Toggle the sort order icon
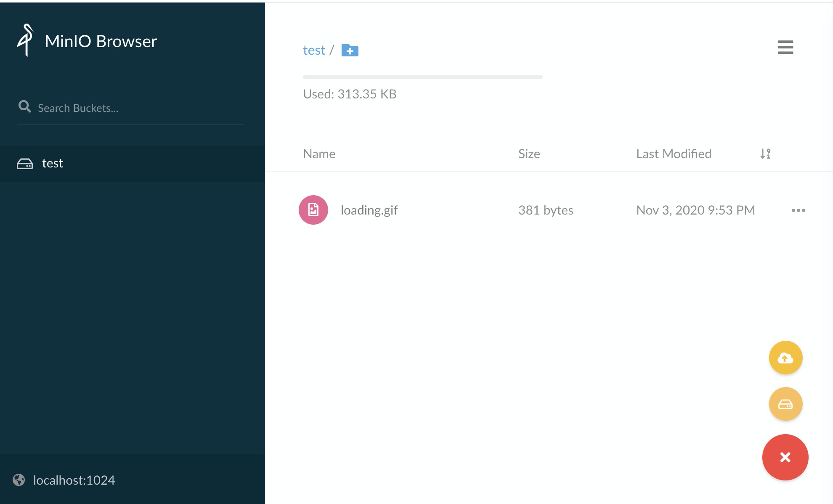 pos(765,154)
